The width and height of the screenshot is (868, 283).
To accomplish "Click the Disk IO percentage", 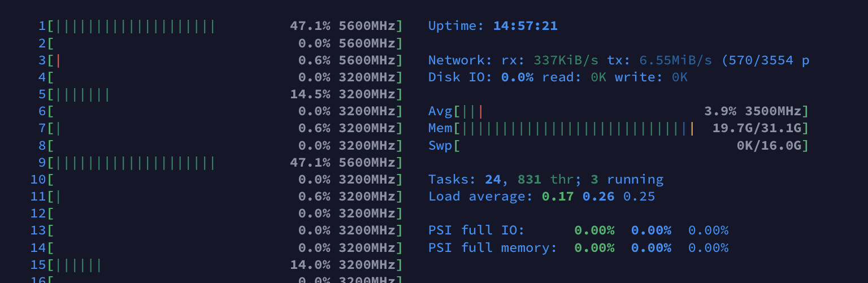I will click(517, 77).
